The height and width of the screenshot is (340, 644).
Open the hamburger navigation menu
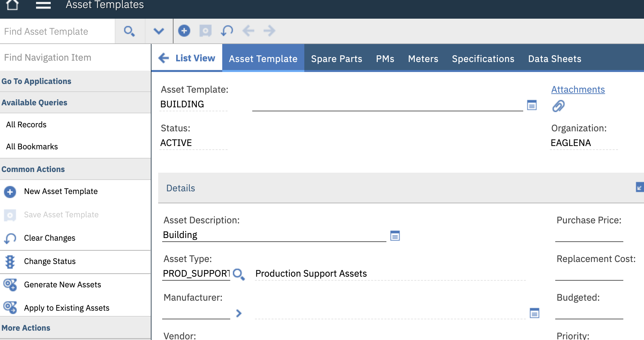coord(43,5)
